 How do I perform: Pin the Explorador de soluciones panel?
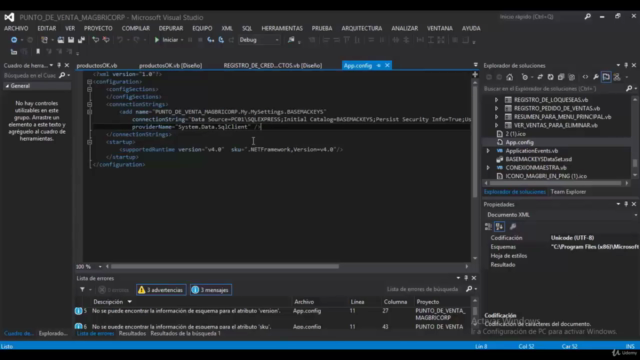[626, 65]
